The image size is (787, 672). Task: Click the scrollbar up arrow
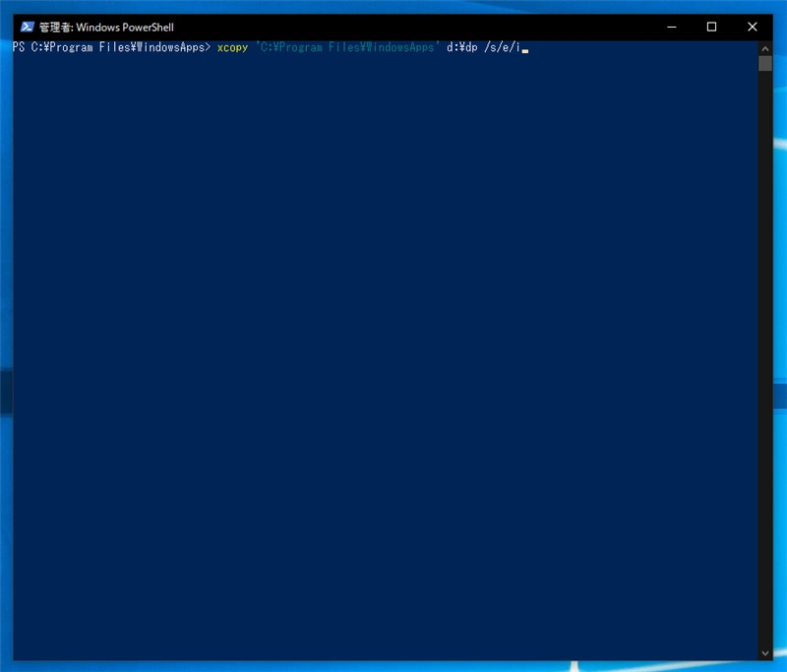coord(765,48)
